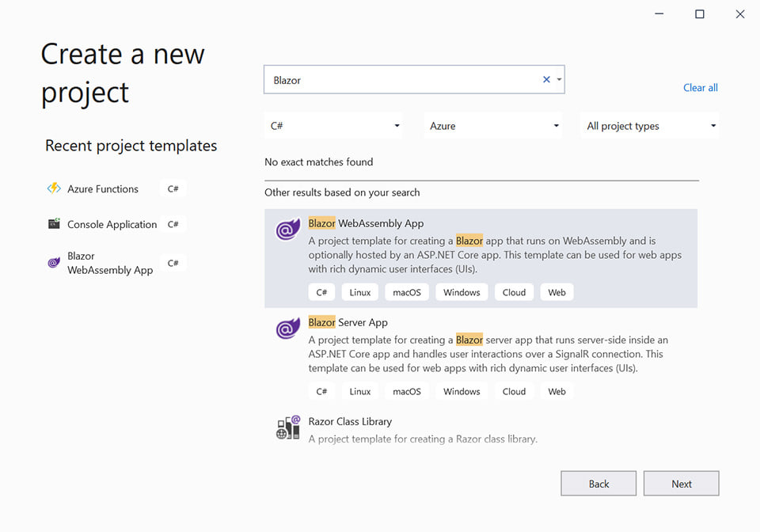760x532 pixels.
Task: Click the Razor Class Library icon
Action: (x=288, y=427)
